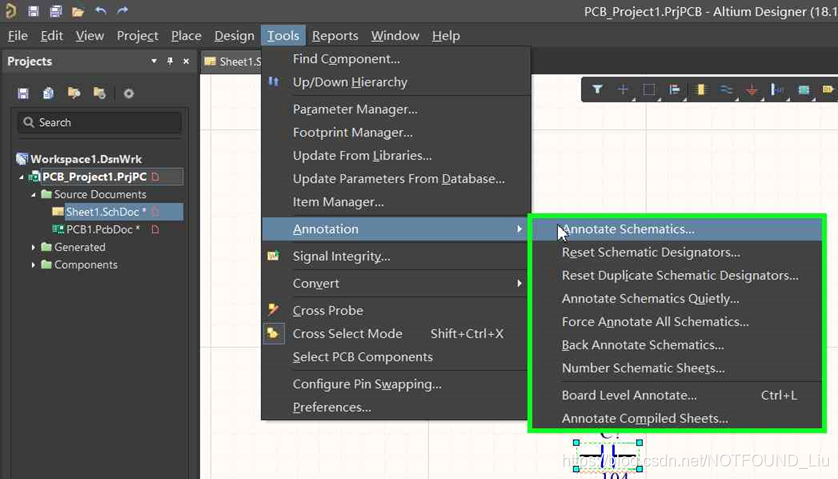Expand the Annotation submenu
This screenshot has width=838, height=479.
coord(395,229)
